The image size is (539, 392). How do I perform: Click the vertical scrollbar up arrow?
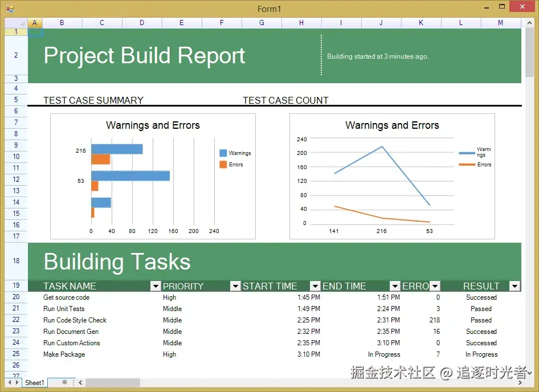pyautogui.click(x=529, y=23)
